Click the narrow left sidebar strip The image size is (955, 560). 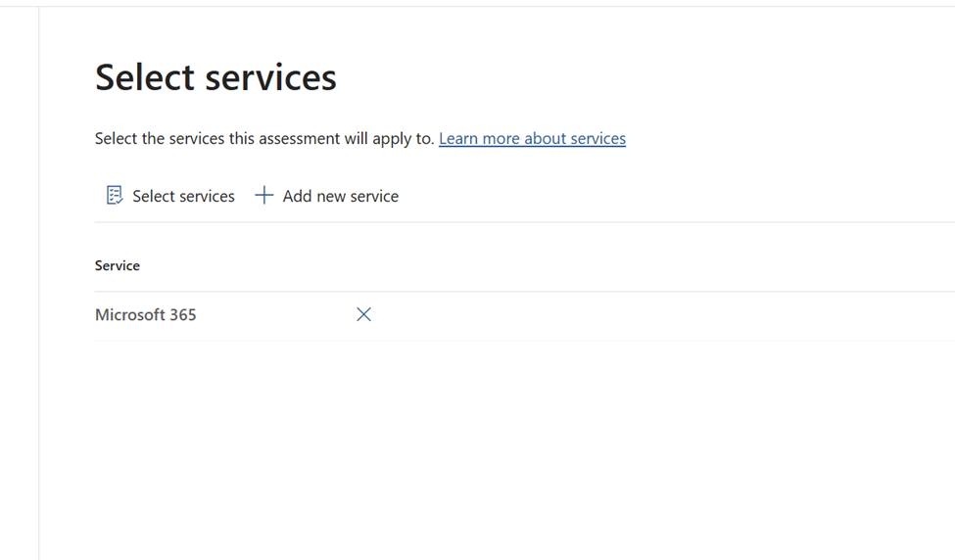[20, 294]
